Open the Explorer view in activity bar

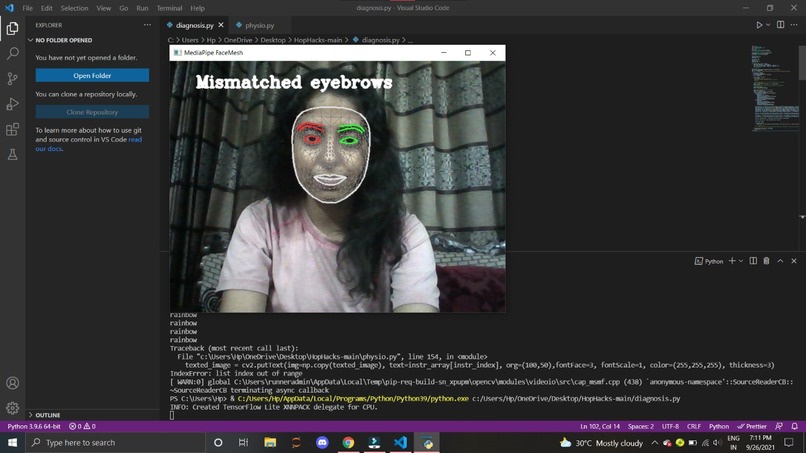[x=12, y=28]
